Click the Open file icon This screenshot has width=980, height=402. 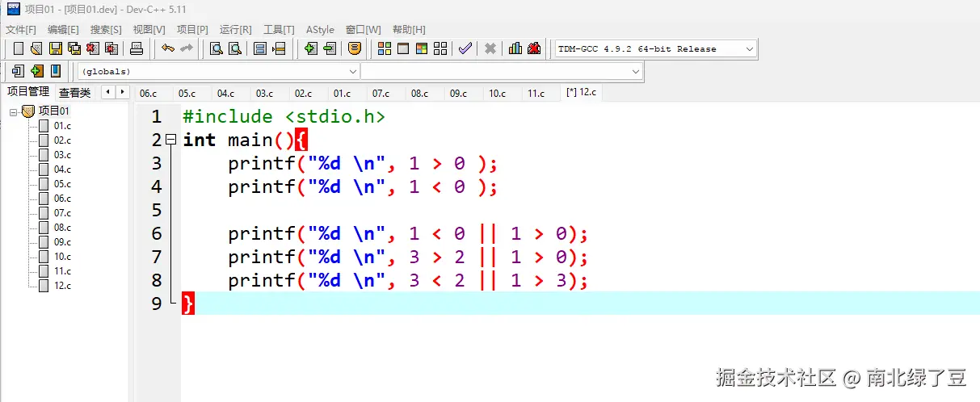pyautogui.click(x=36, y=48)
